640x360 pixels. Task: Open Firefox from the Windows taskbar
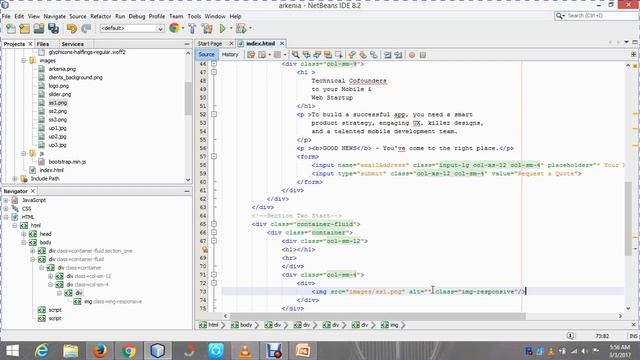pos(100,350)
